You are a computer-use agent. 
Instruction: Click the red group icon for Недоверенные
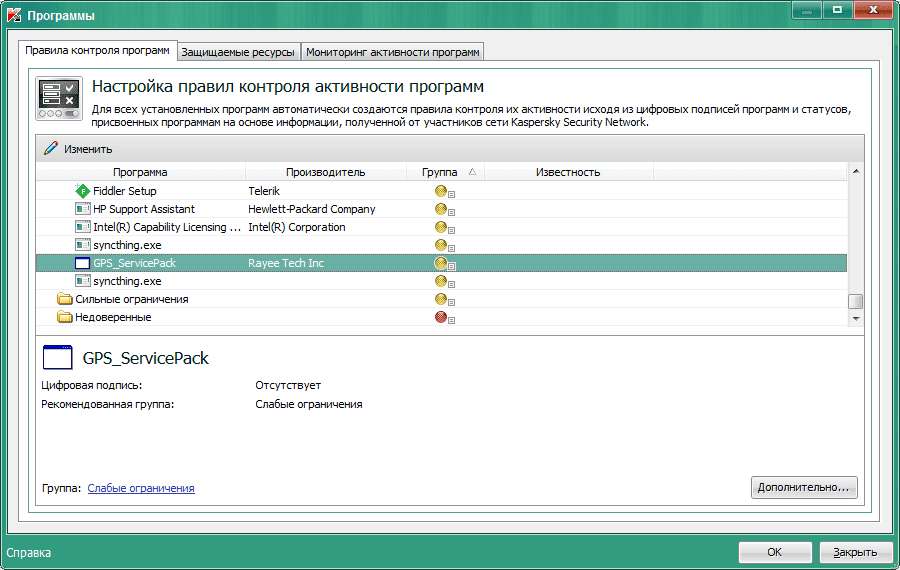click(440, 317)
